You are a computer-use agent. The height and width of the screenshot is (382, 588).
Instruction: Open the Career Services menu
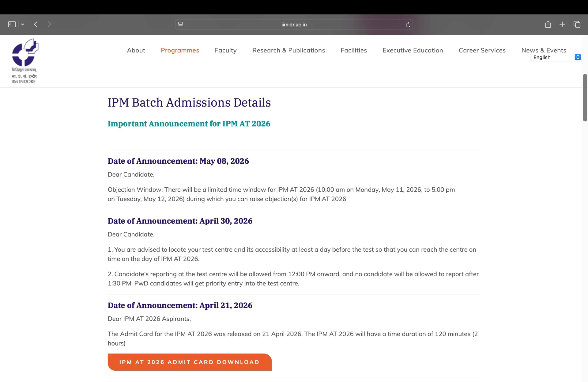tap(482, 50)
